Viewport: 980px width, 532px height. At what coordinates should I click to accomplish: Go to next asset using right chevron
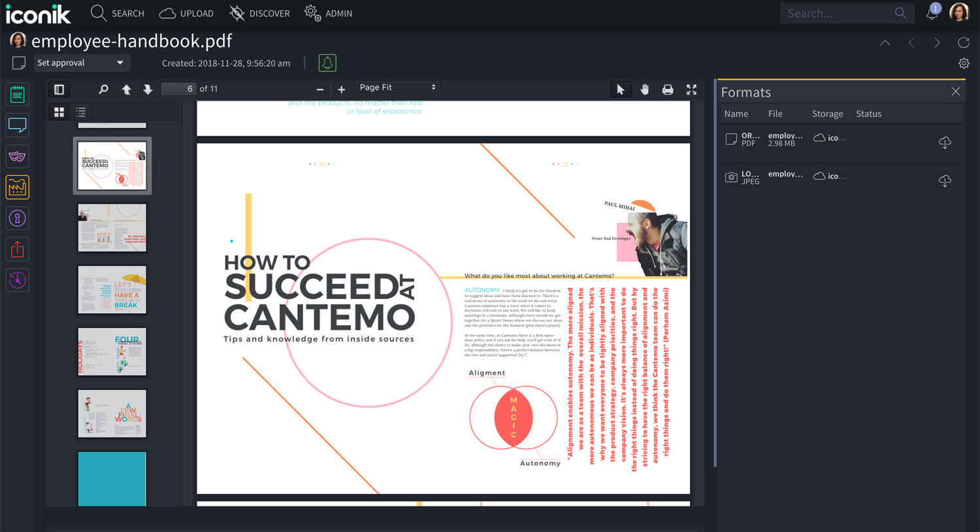(x=938, y=42)
